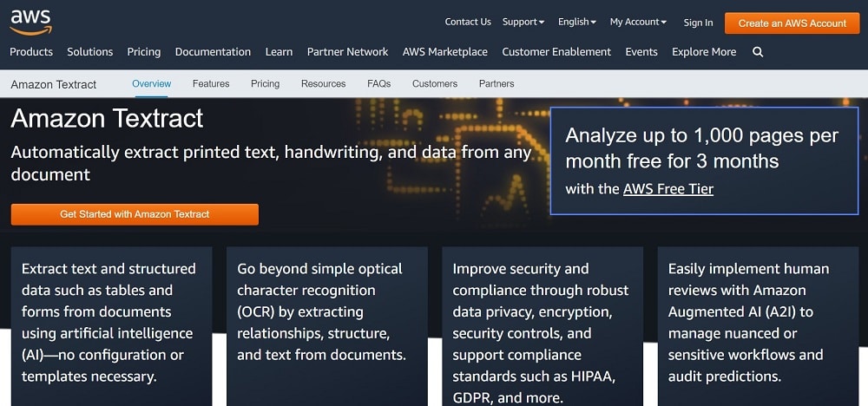
Task: Switch to the Resources tab
Action: 323,84
